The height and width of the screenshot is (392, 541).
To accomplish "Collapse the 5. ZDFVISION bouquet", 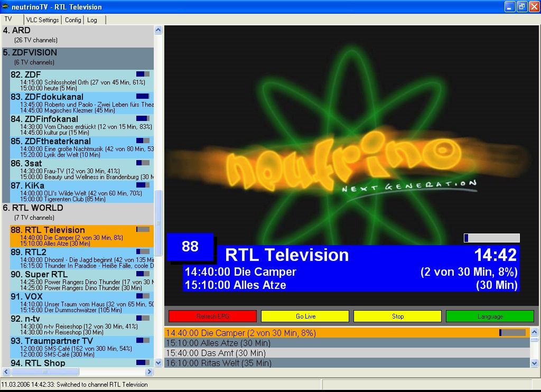I will point(78,58).
